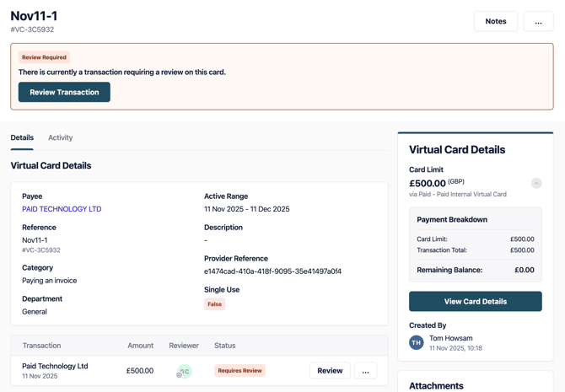Switch to the Activity tab
The image size is (565, 392).
point(60,137)
